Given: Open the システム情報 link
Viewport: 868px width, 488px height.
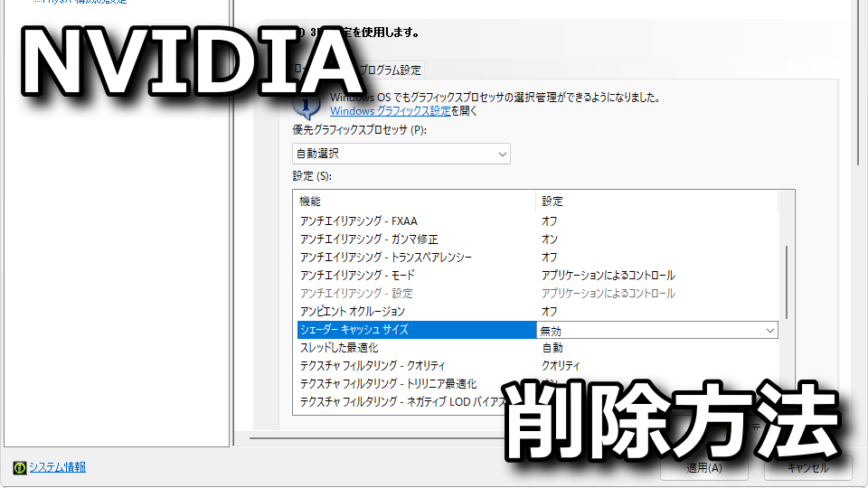Looking at the screenshot, I should 58,467.
